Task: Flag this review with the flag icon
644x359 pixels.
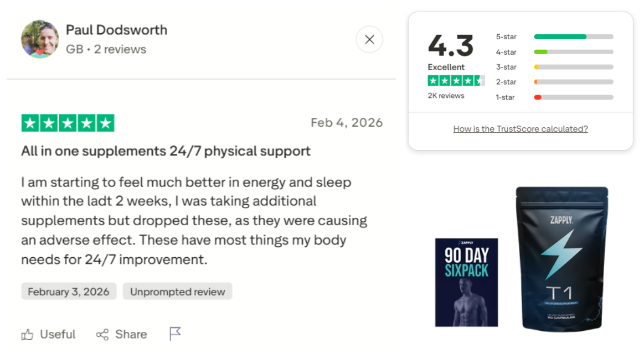Action: 175,334
